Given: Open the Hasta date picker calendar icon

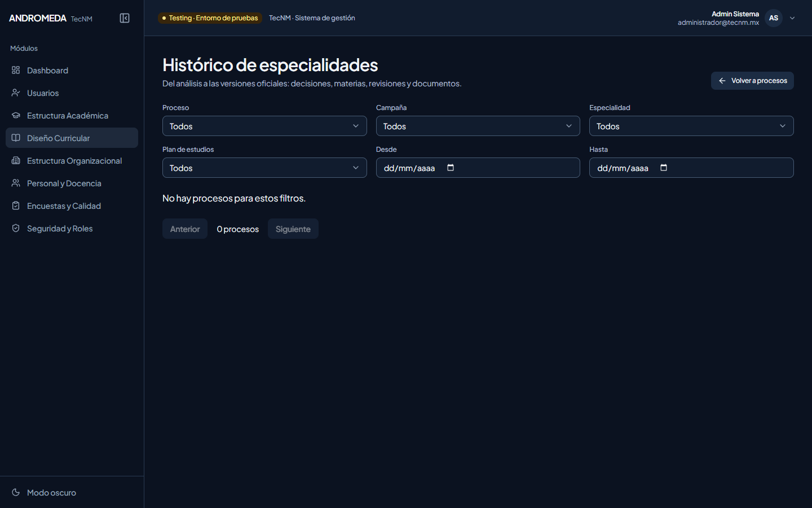Looking at the screenshot, I should coord(664,168).
